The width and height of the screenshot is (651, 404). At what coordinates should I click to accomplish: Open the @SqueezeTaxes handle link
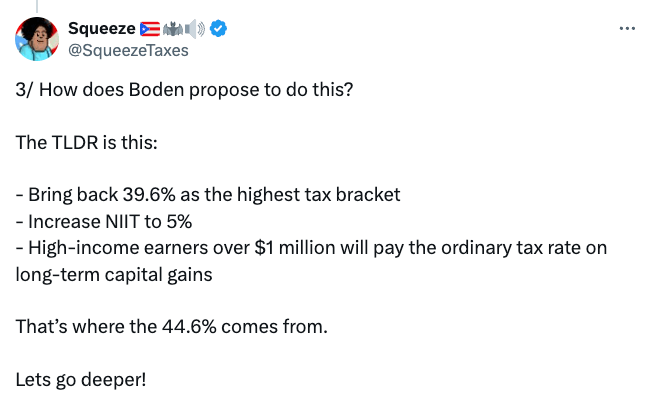tap(127, 49)
